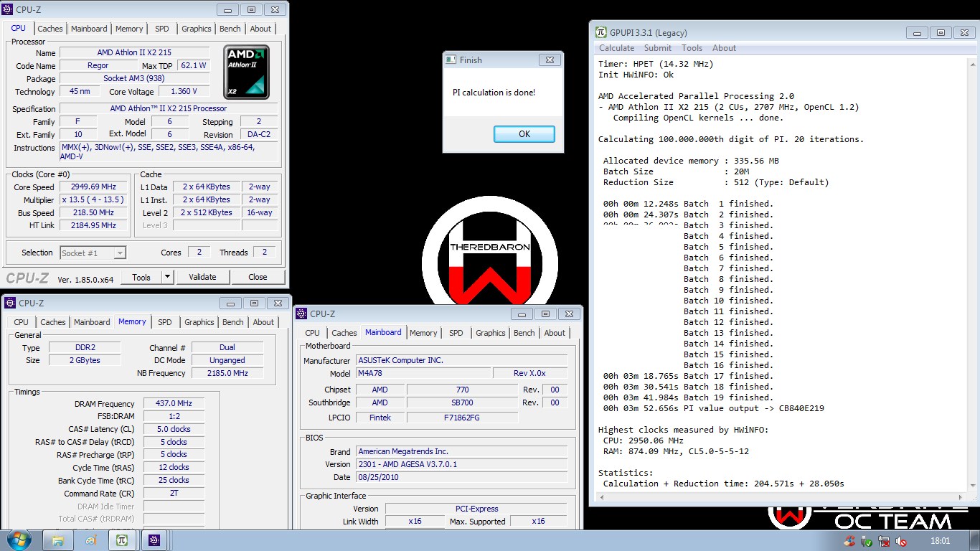Click the NB Frequency value 2185.0 MHz
The height and width of the screenshot is (551, 980).
pyautogui.click(x=227, y=373)
